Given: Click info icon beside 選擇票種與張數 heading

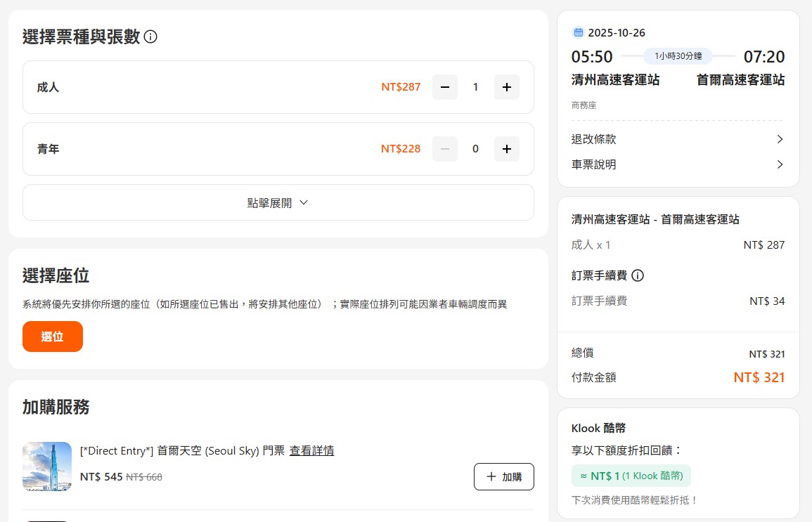Looking at the screenshot, I should 150,37.
